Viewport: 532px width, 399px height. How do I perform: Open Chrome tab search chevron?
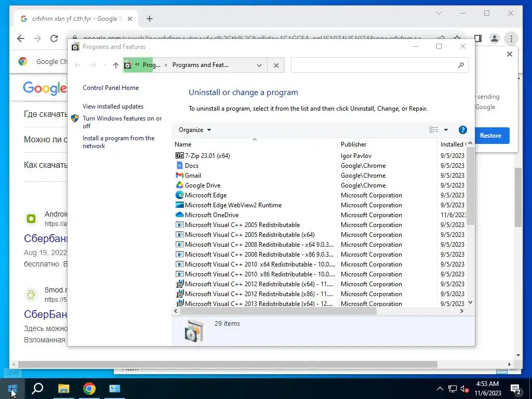(x=438, y=13)
